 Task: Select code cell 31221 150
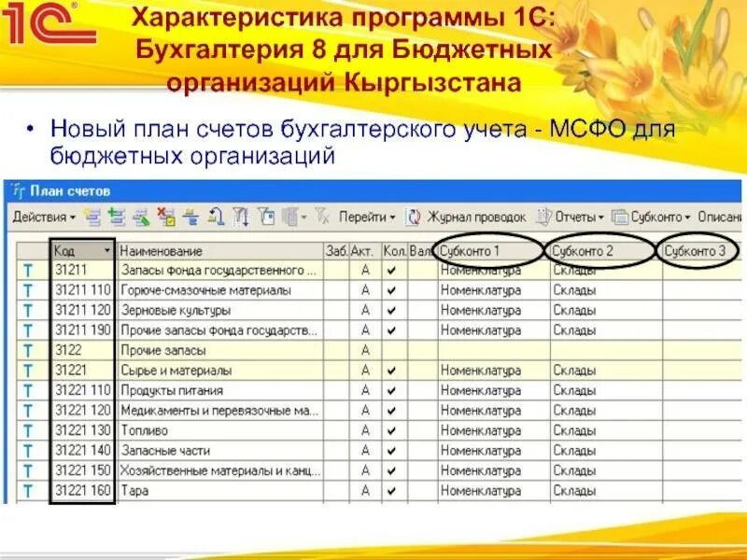tap(82, 470)
